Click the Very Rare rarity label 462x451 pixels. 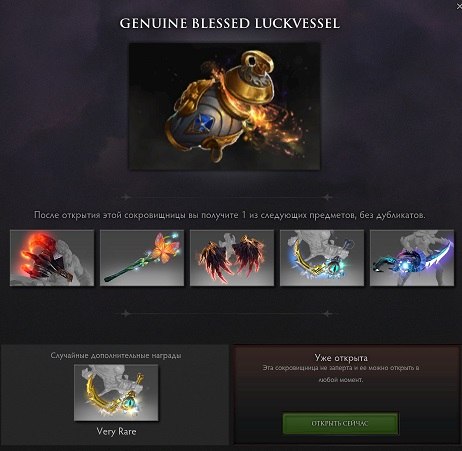116,431
